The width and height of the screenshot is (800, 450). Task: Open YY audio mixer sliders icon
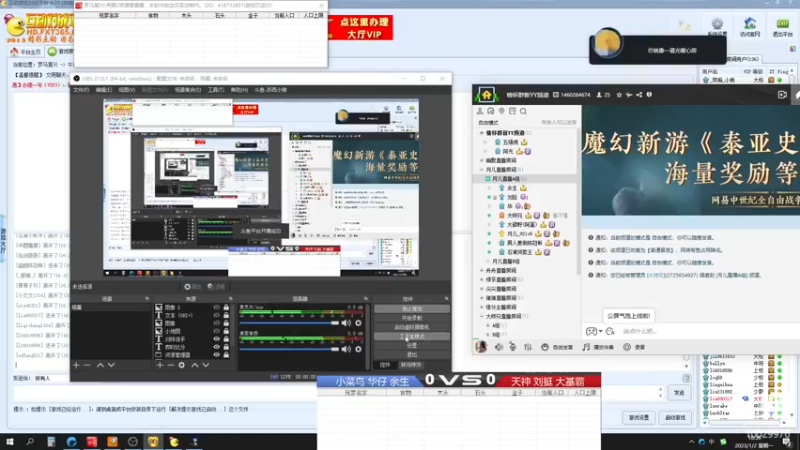coord(528,347)
